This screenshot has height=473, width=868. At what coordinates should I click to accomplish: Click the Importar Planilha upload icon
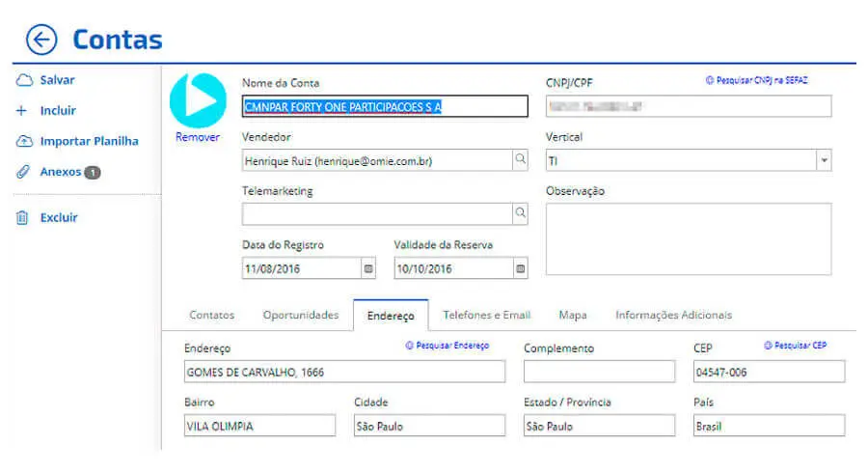[24, 141]
